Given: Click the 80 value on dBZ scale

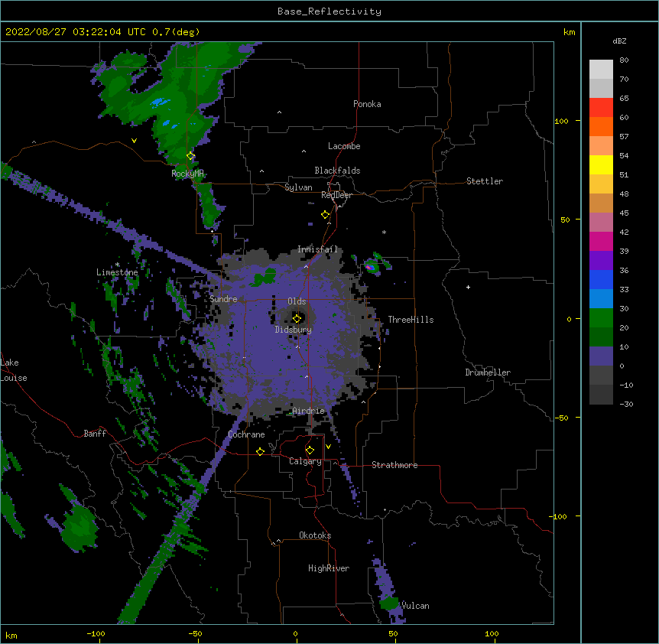Looking at the screenshot, I should coord(624,60).
